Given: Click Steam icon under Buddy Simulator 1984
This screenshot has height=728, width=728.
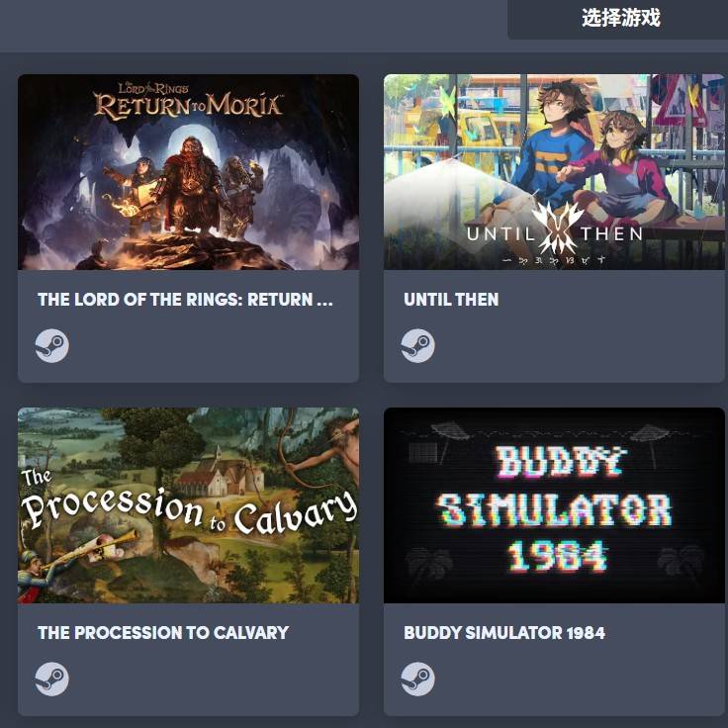Looking at the screenshot, I should [x=417, y=679].
